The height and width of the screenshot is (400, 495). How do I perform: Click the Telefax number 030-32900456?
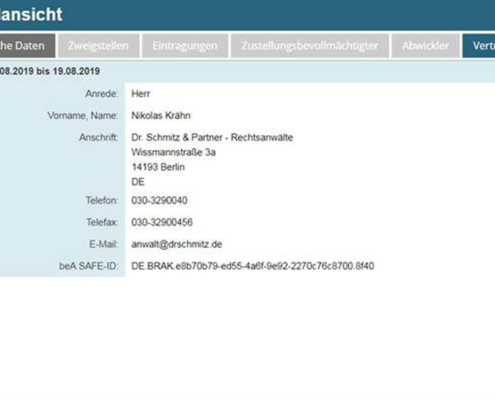click(162, 222)
